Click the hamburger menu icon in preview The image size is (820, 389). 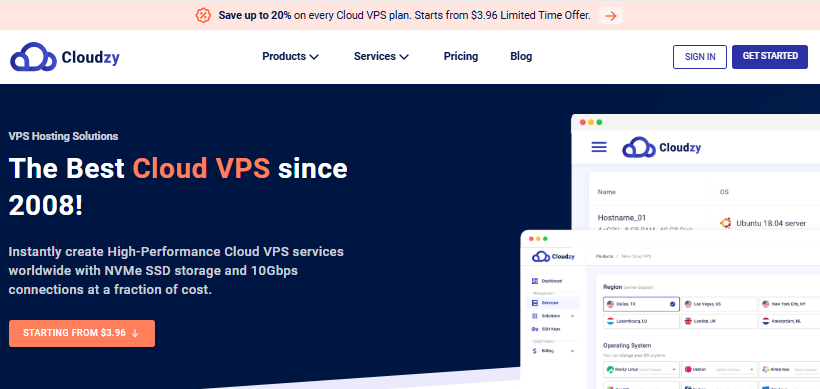pyautogui.click(x=599, y=147)
